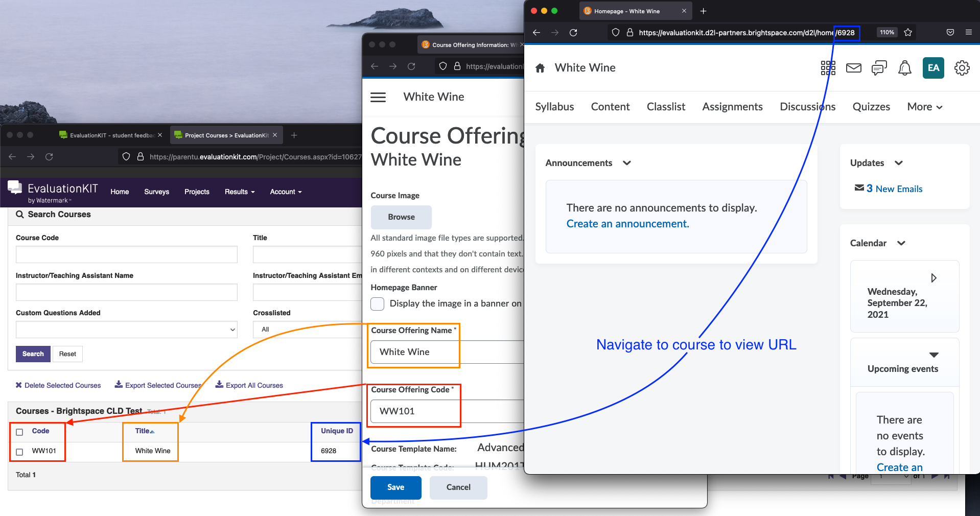Open the EA user profile avatar
This screenshot has width=980, height=516.
pos(933,68)
